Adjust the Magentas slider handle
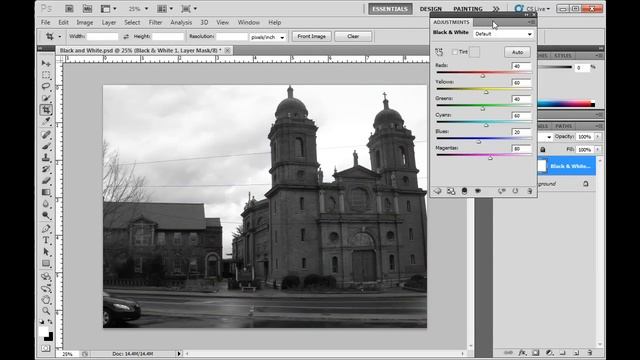640x360 pixels. coord(490,158)
